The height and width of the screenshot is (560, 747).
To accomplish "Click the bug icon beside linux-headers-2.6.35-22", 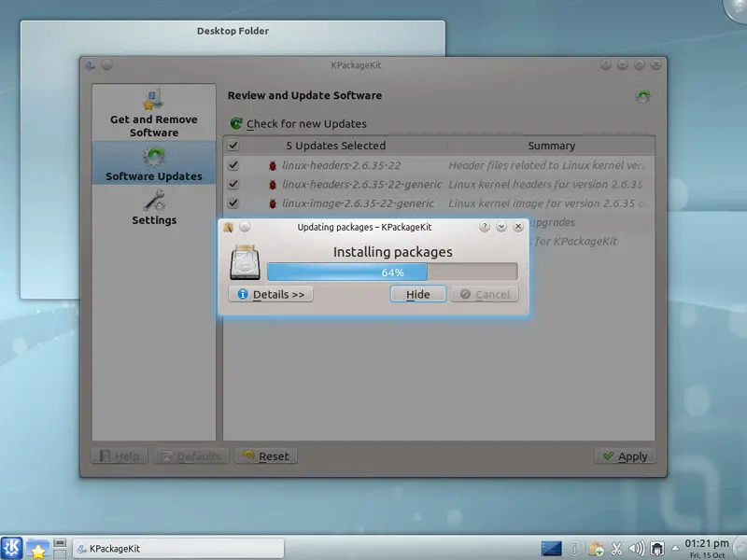I will [x=273, y=166].
